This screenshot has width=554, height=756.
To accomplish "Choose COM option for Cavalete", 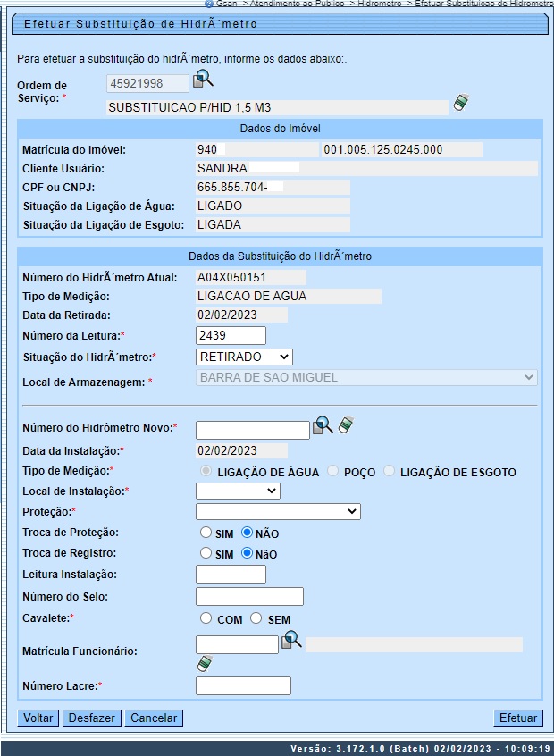I will tap(206, 618).
